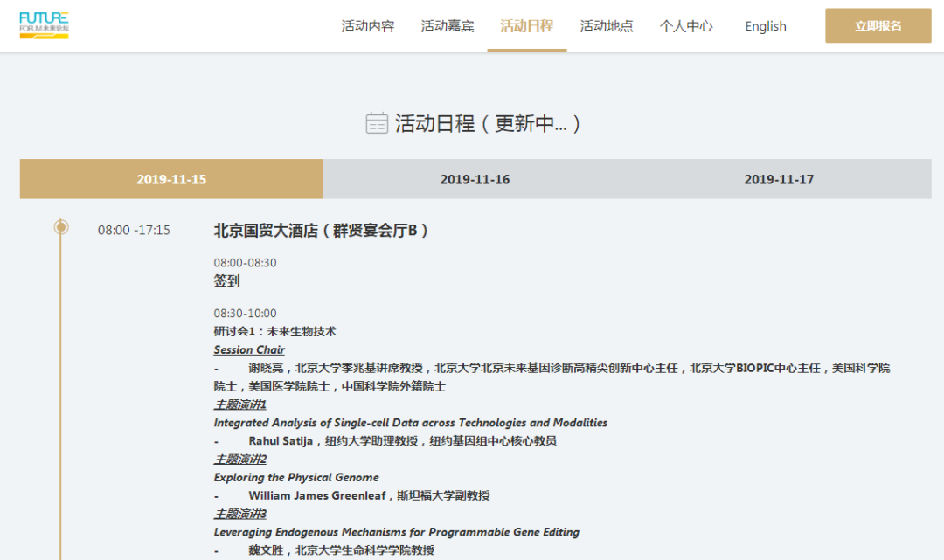Viewport: 944px width, 560px height.
Task: Open 个人中心 in navigation
Action: [686, 26]
